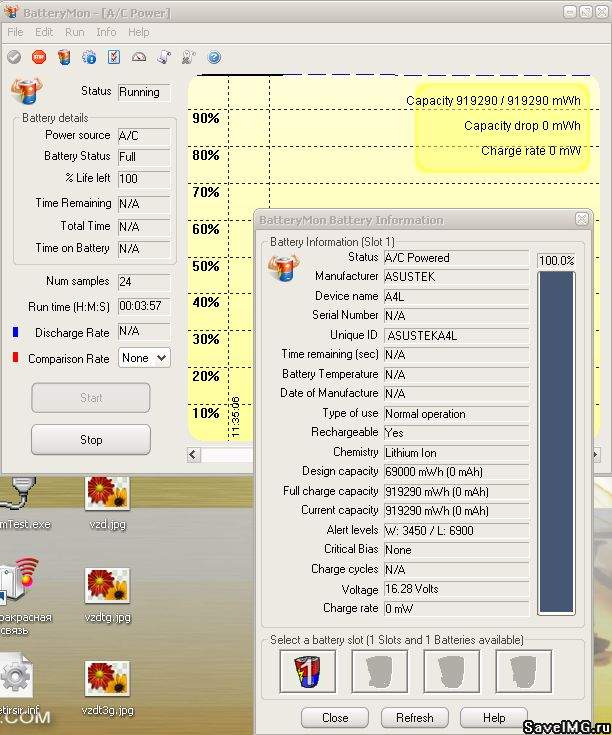The height and width of the screenshot is (735, 612).
Task: Click Refresh in battery information dialog
Action: coord(414,718)
